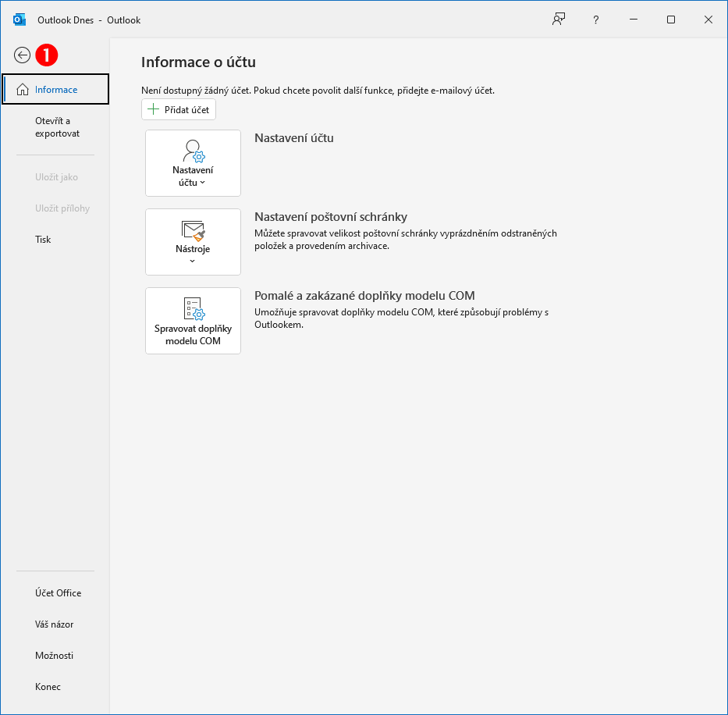This screenshot has width=728, height=715.
Task: Click the Přidat účet button
Action: [x=179, y=109]
